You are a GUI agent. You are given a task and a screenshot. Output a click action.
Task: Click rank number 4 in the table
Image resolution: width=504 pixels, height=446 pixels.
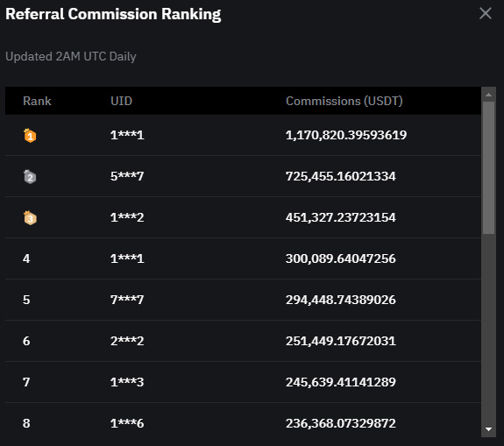[x=26, y=258]
